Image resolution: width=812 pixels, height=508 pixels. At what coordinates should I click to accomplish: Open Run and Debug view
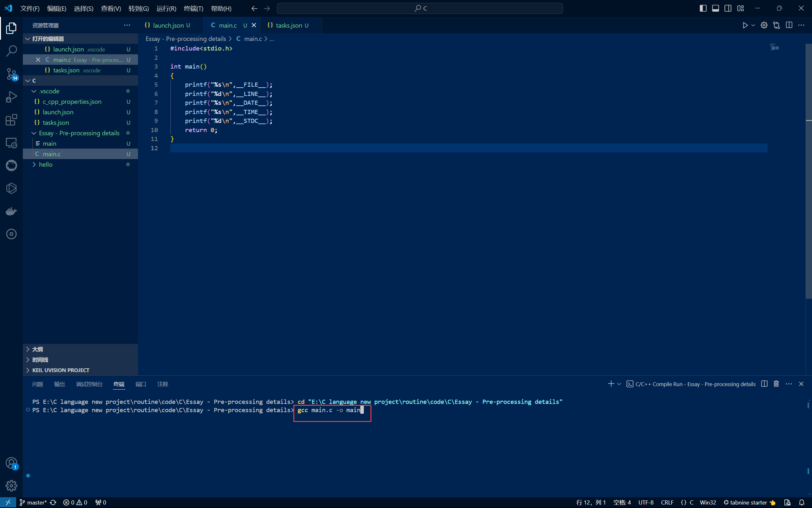pyautogui.click(x=11, y=97)
